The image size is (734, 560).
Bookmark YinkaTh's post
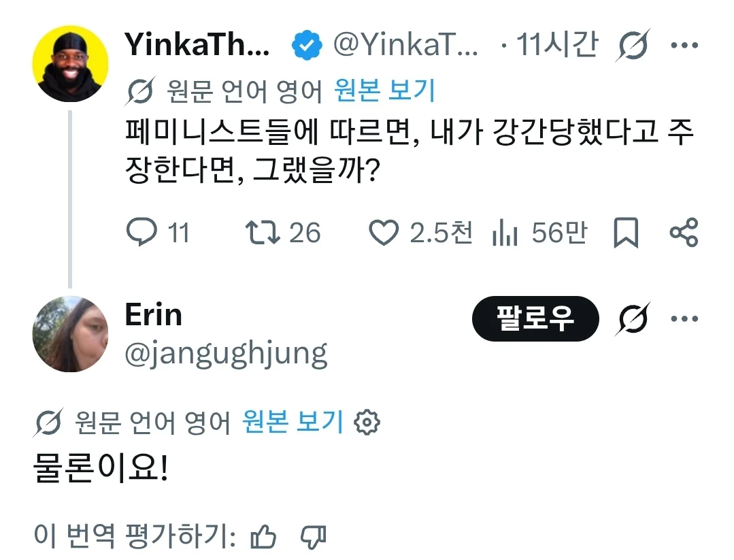click(626, 232)
